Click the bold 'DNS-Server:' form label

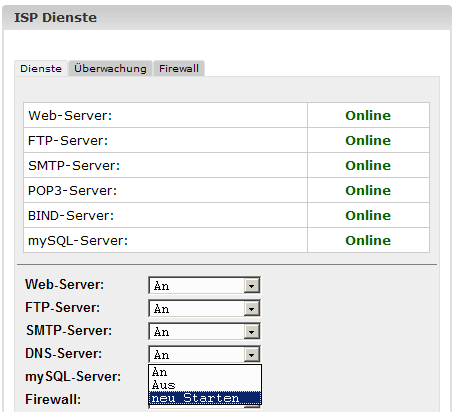(64, 353)
